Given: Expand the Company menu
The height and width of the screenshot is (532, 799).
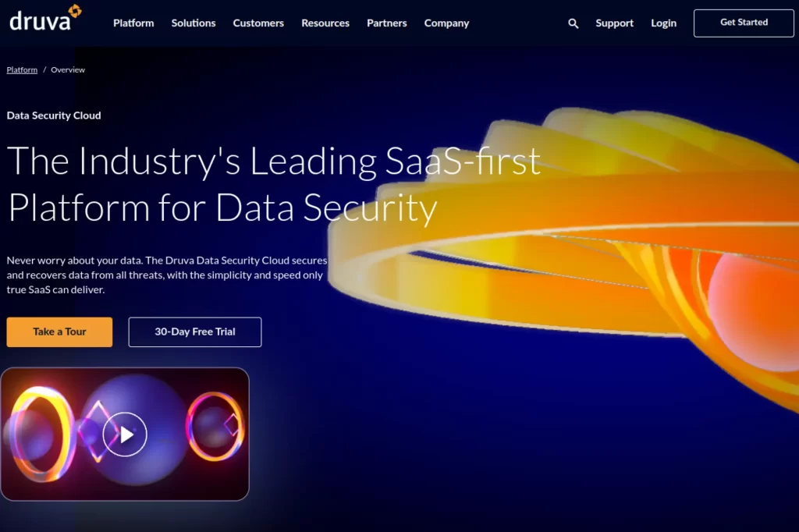Looking at the screenshot, I should coord(446,23).
